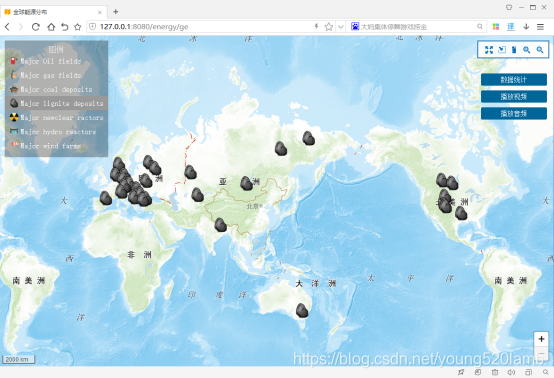Click the undo closed tab icon
This screenshot has height=378, width=554.
point(64,27)
